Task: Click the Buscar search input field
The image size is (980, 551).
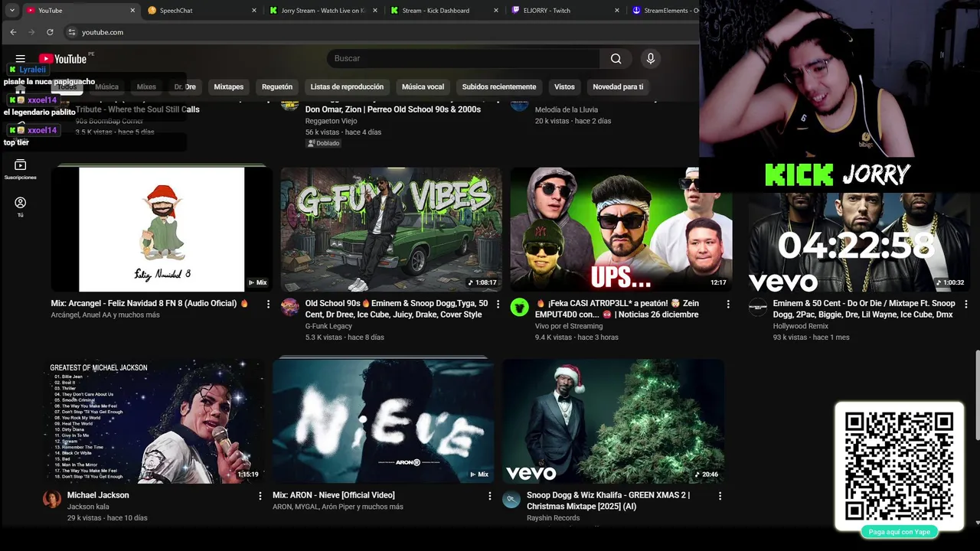Action: 463,59
